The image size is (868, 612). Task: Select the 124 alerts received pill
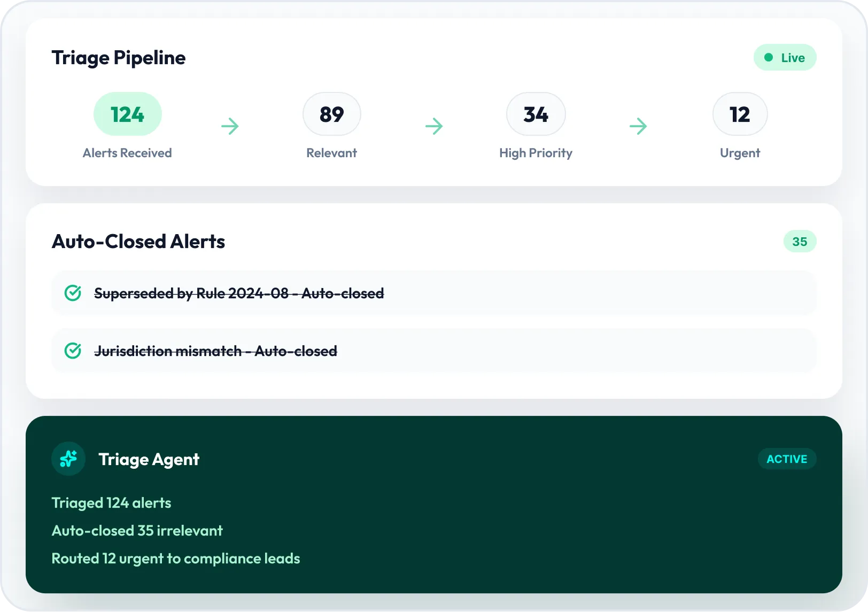127,114
